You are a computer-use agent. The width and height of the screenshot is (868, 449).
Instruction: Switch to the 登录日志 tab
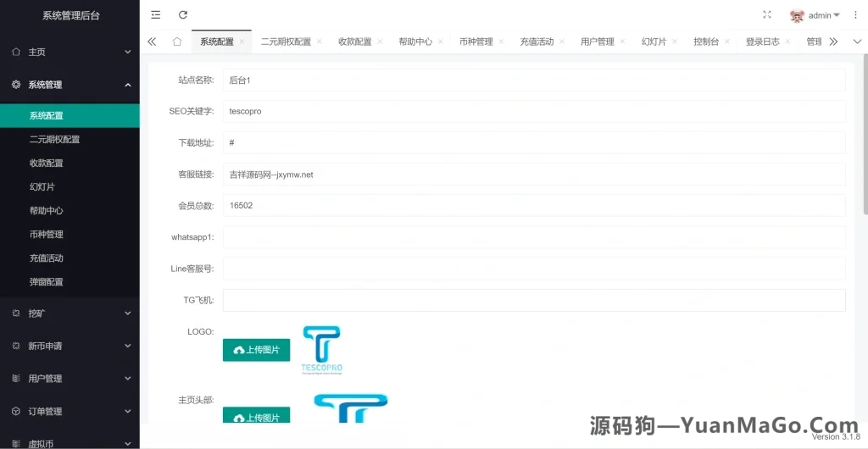click(x=762, y=42)
